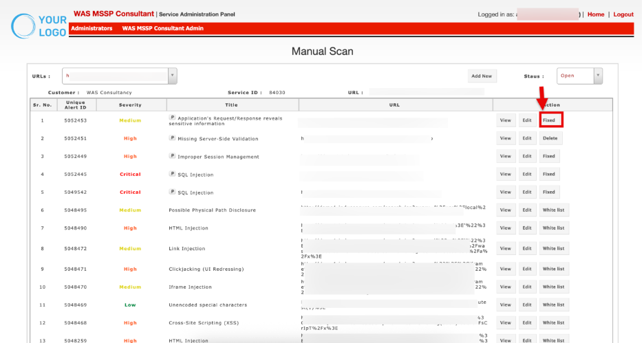Edit Iframe Injection alert
Viewport: 644px width, 343px height.
[527, 287]
